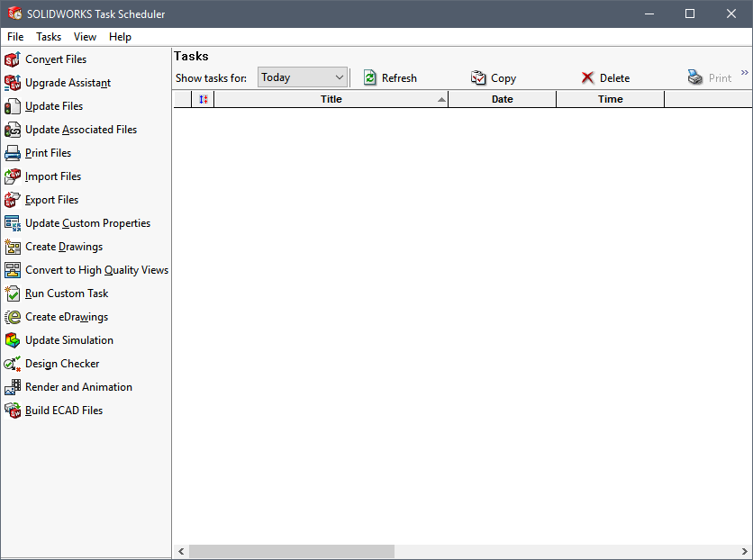The width and height of the screenshot is (753, 560).
Task: Click the Export Files icon
Action: tap(13, 200)
